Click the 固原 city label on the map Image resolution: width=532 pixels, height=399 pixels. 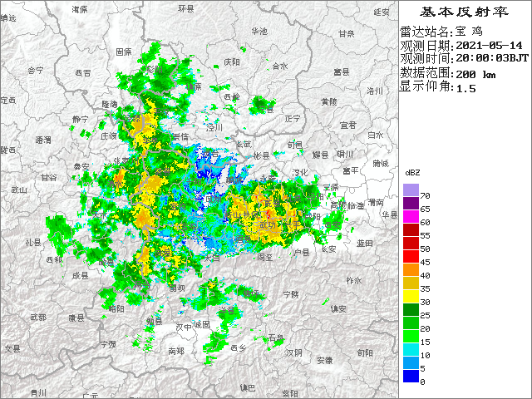tap(123, 52)
